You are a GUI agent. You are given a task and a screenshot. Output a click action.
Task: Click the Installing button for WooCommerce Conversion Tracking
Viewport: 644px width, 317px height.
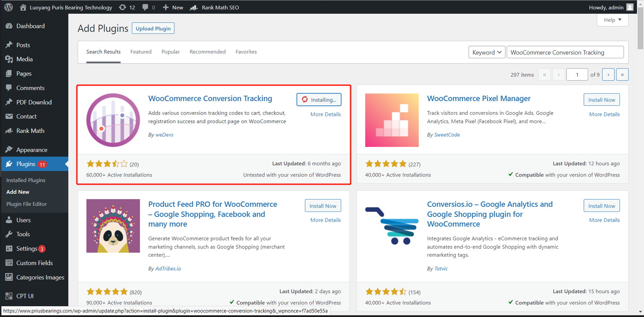319,100
